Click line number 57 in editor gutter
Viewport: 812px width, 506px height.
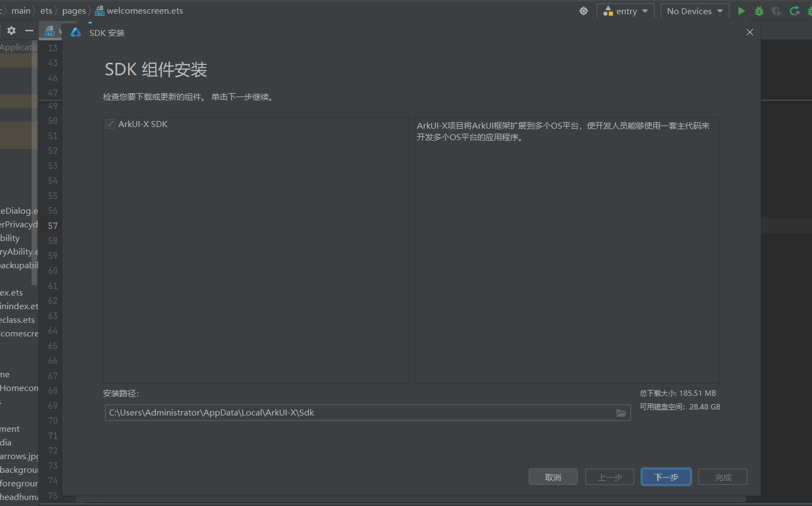coord(53,226)
